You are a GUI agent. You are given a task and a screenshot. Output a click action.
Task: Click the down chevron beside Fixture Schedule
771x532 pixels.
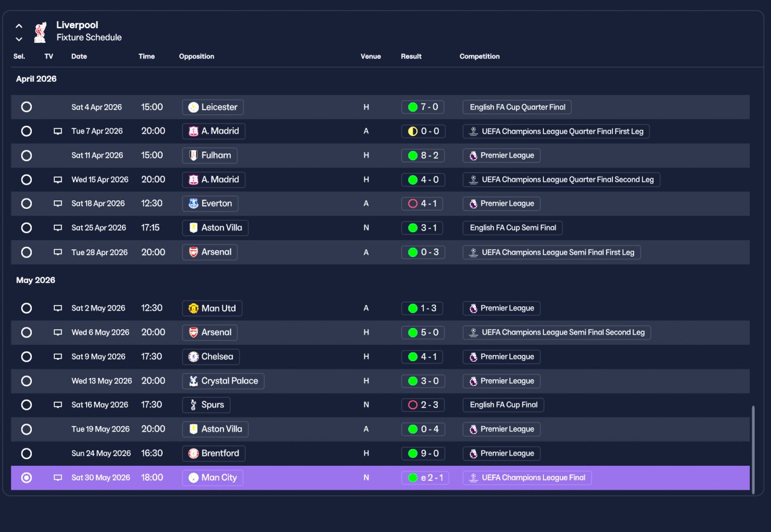(x=19, y=39)
